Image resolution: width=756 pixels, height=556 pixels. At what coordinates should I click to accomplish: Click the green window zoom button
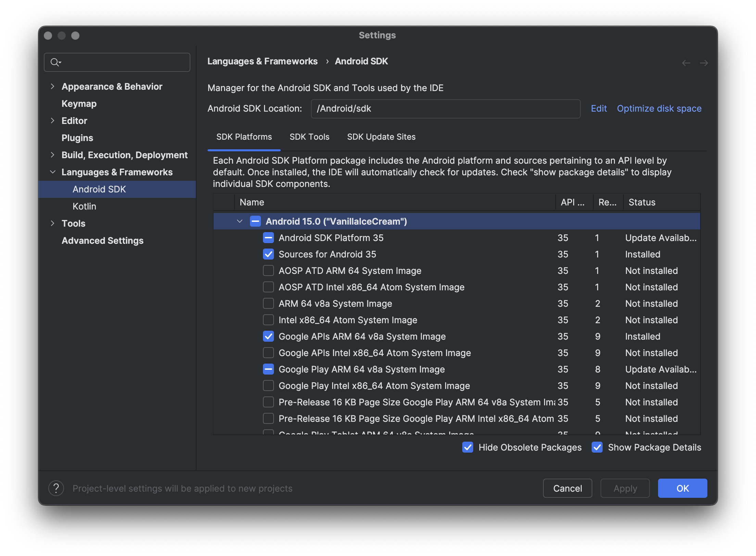click(x=75, y=36)
